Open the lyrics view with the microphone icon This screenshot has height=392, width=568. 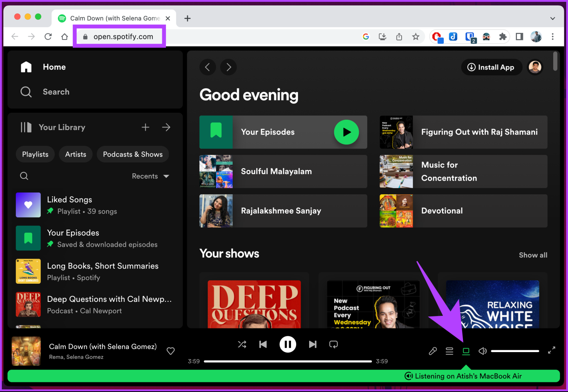coord(433,351)
